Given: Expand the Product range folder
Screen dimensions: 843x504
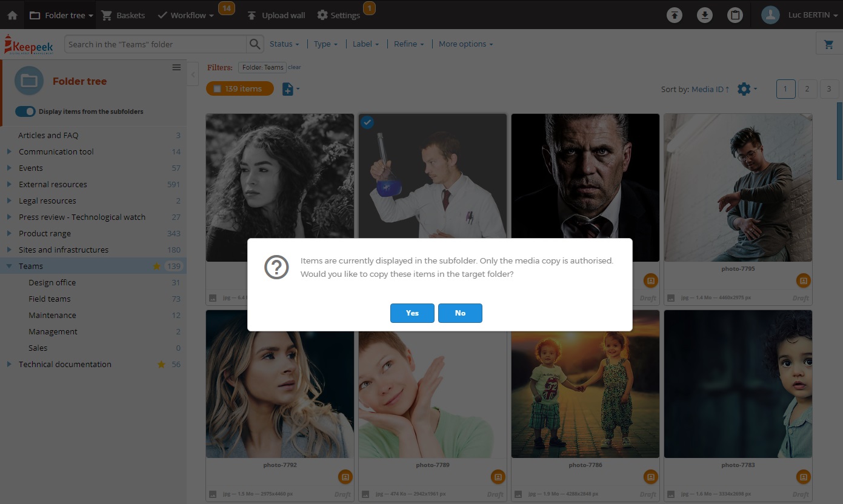Looking at the screenshot, I should click(9, 234).
